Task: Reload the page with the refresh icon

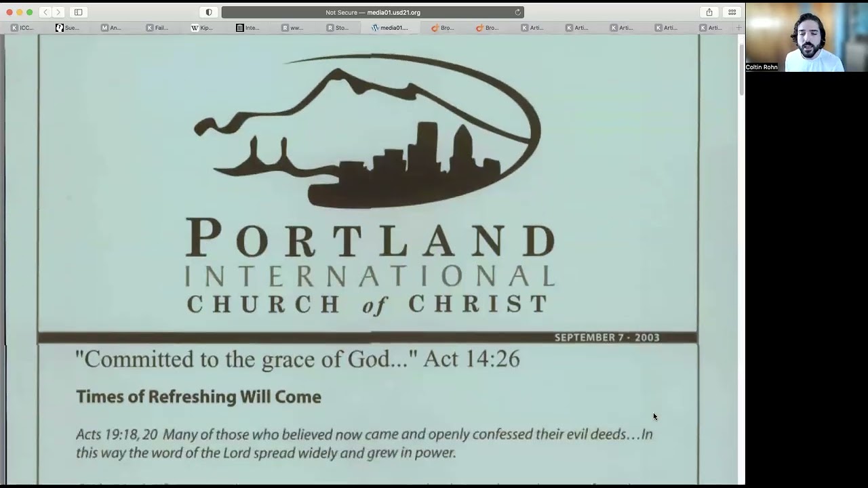Action: (x=517, y=12)
